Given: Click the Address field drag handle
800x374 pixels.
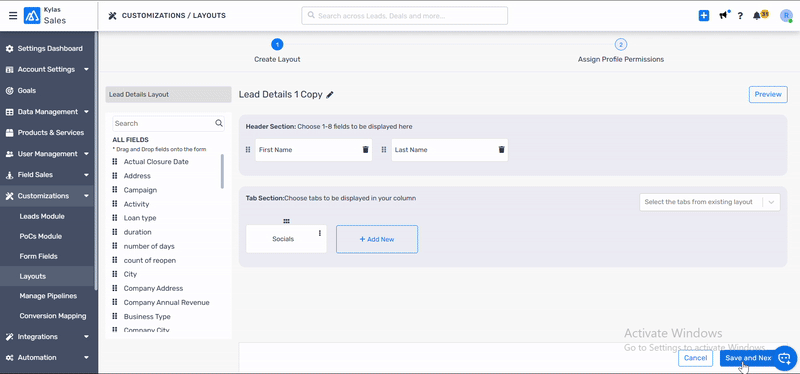Looking at the screenshot, I should 115,176.
